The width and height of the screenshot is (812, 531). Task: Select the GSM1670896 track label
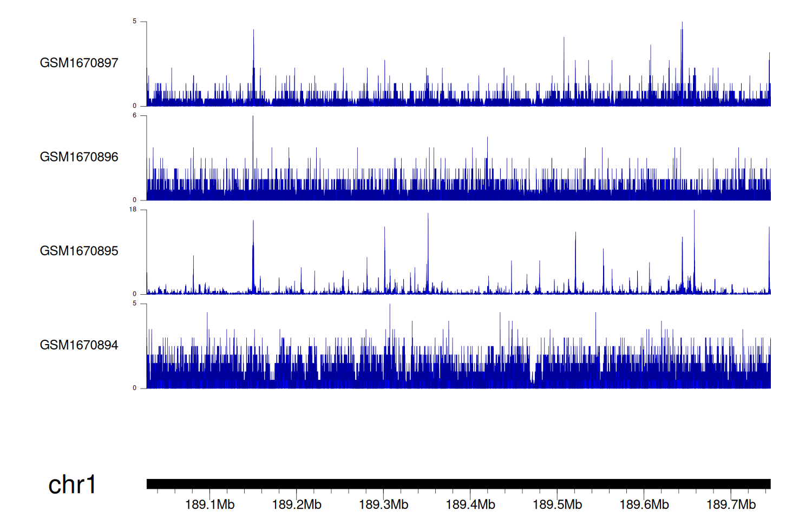pos(78,157)
